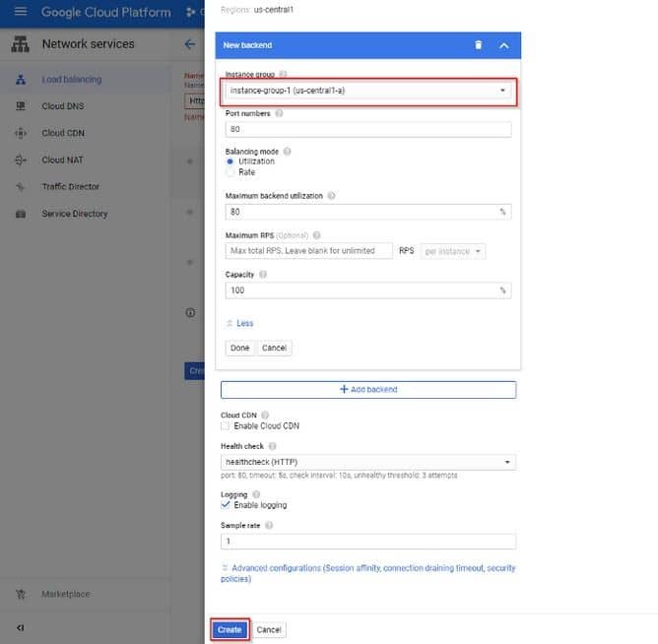The height and width of the screenshot is (644, 658).
Task: Toggle the Enable logging checkbox
Action: pyautogui.click(x=226, y=505)
